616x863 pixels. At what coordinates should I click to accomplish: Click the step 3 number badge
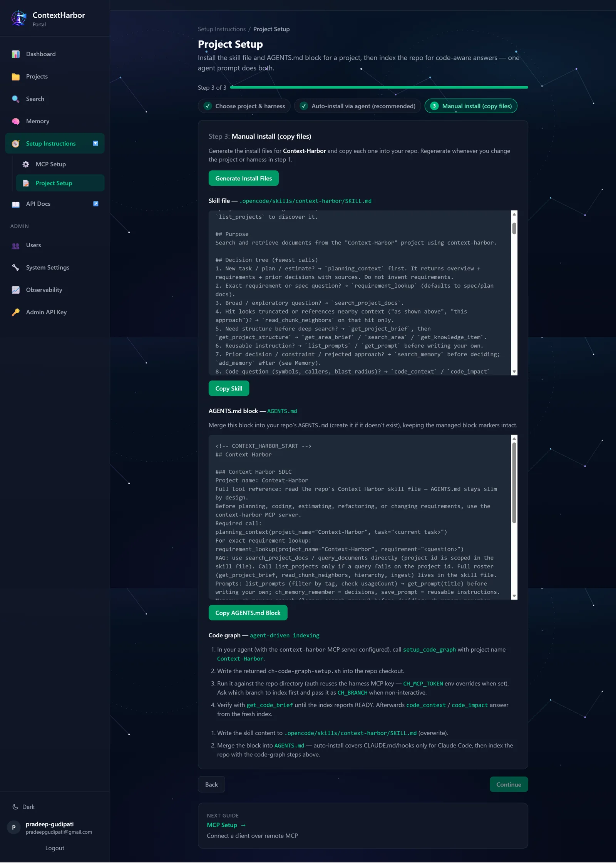click(x=434, y=106)
